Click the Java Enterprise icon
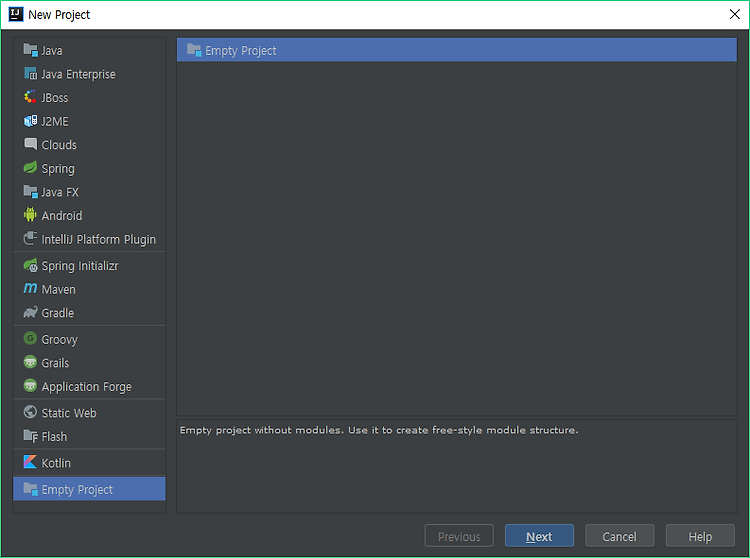 (x=31, y=74)
